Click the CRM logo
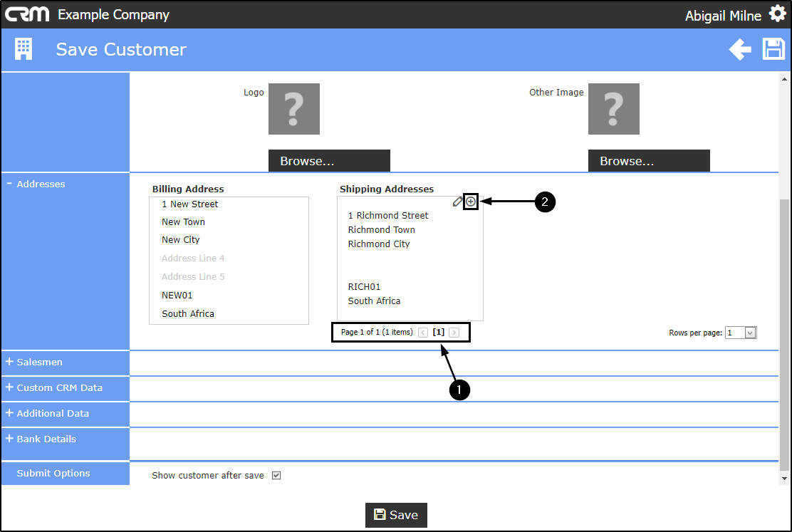This screenshot has height=532, width=792. click(x=27, y=14)
